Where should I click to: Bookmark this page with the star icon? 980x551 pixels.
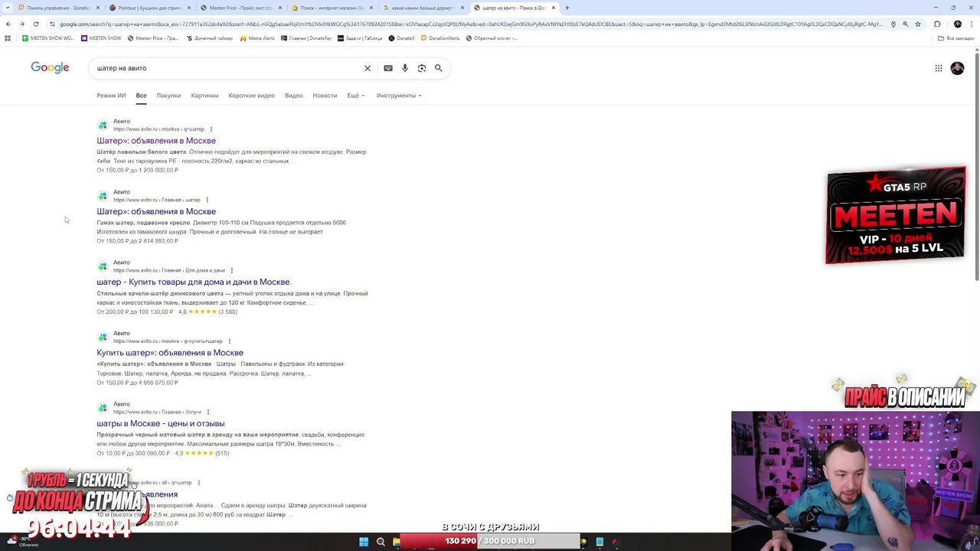(x=918, y=24)
